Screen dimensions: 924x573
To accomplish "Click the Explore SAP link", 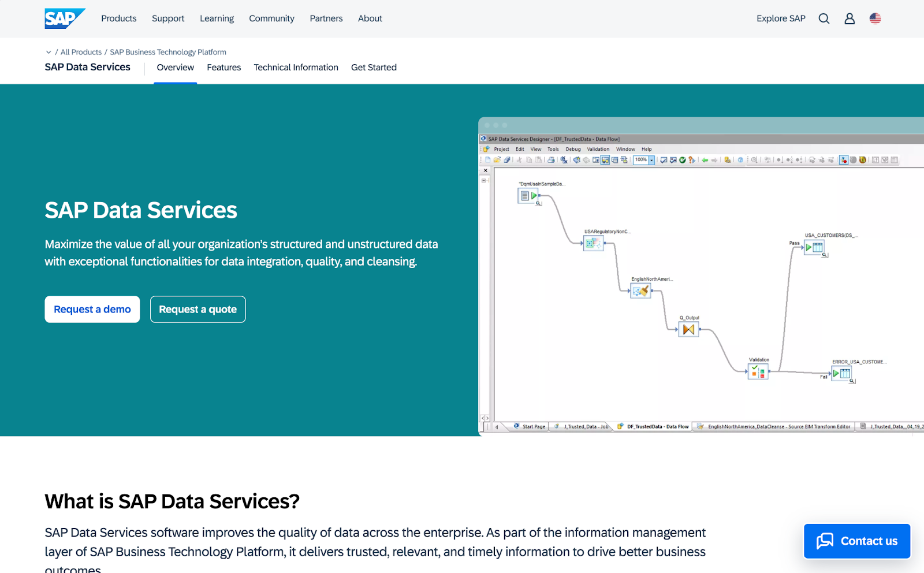I will pos(781,18).
